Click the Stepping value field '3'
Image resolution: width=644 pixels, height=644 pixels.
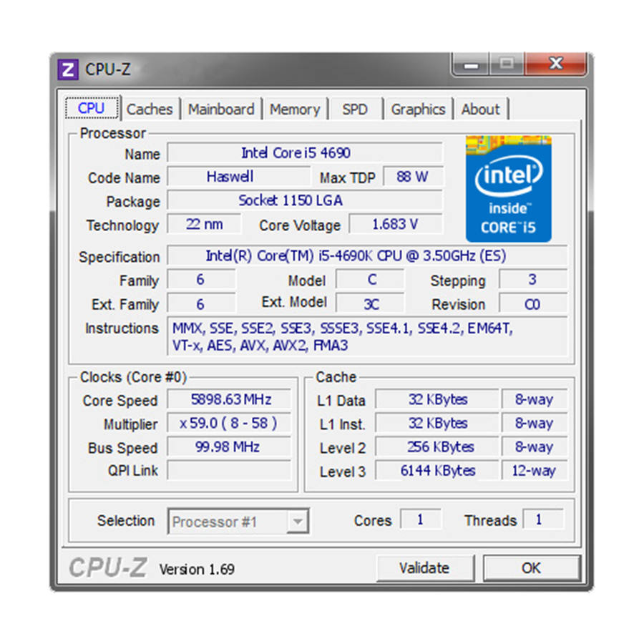(533, 279)
